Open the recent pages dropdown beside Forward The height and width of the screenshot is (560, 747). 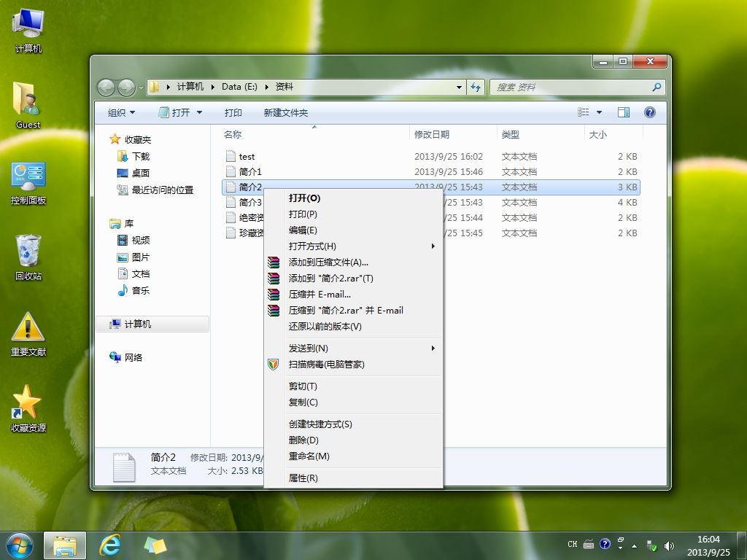[141, 88]
